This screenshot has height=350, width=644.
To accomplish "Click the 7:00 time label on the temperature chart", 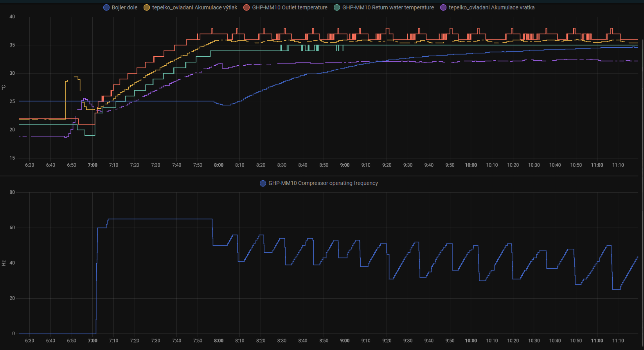I will 93,165.
